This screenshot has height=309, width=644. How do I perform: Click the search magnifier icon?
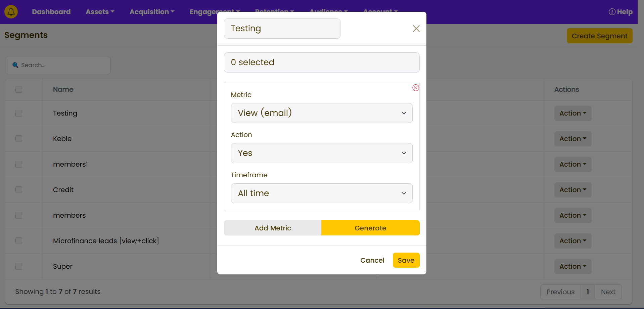pyautogui.click(x=15, y=65)
